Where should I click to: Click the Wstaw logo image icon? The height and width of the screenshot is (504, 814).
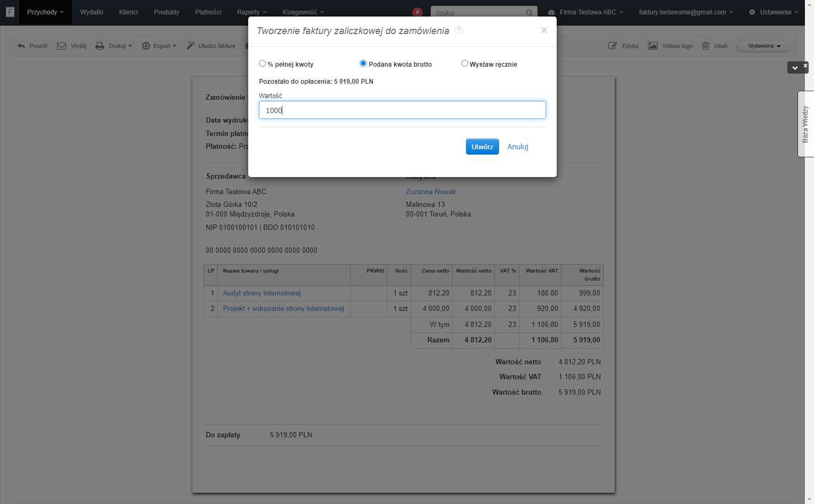click(653, 46)
